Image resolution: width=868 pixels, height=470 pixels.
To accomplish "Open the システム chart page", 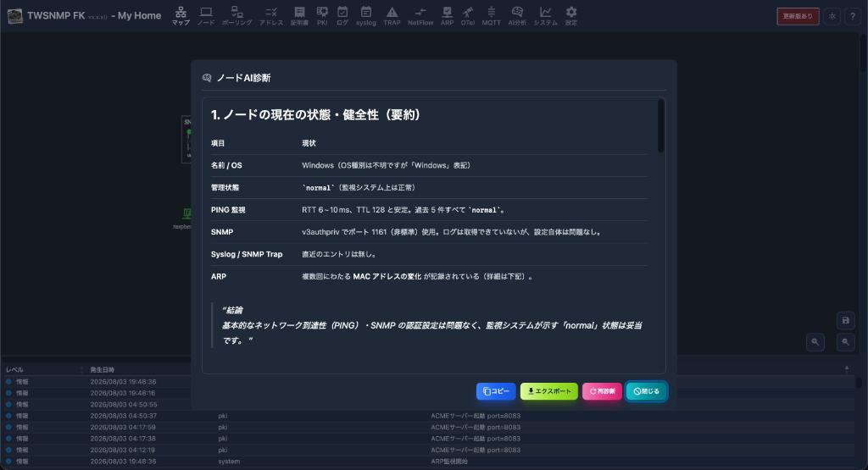I will tap(545, 15).
